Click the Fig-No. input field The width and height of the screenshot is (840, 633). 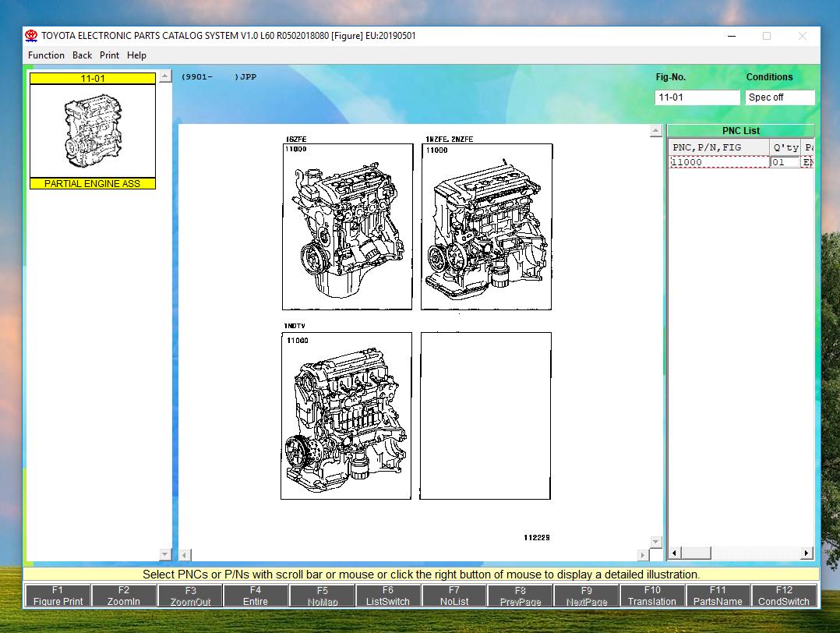click(697, 97)
